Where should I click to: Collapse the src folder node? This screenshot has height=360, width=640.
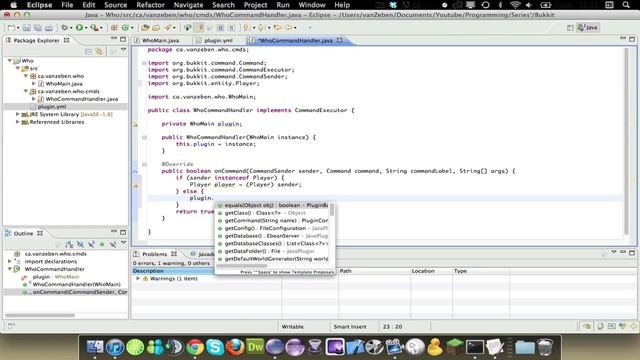[18, 68]
